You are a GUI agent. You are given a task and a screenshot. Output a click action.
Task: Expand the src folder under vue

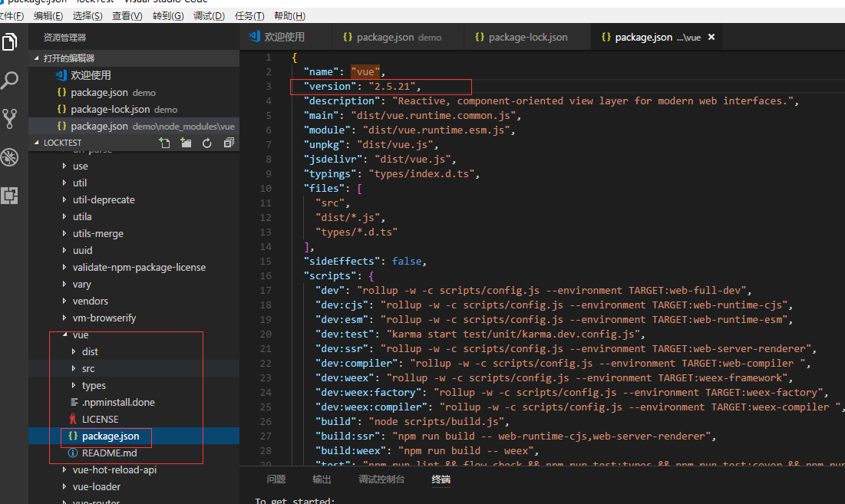(x=87, y=368)
